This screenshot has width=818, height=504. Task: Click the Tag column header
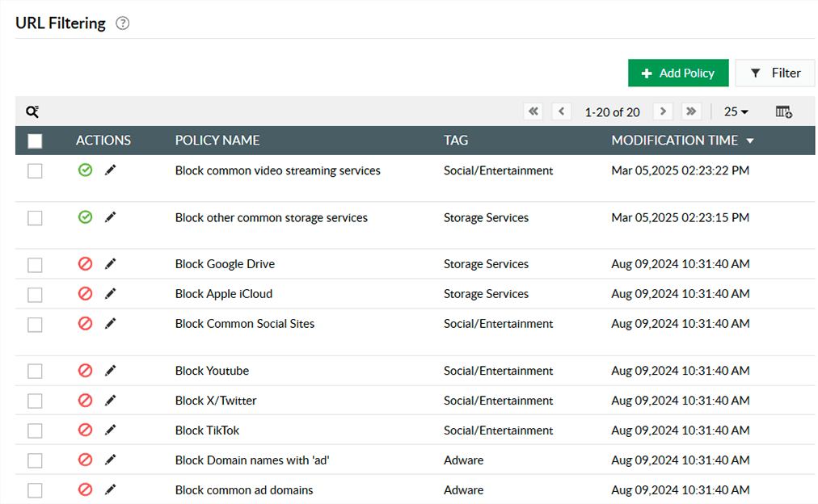pos(456,141)
